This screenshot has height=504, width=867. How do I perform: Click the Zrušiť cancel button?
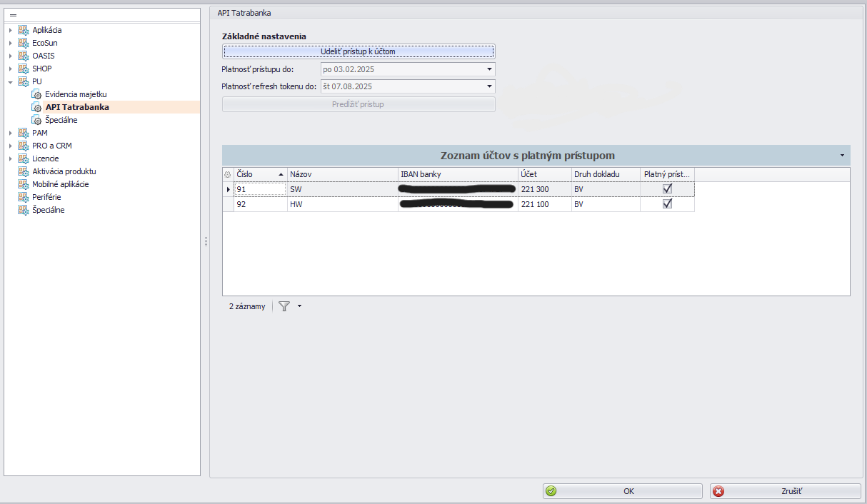786,491
